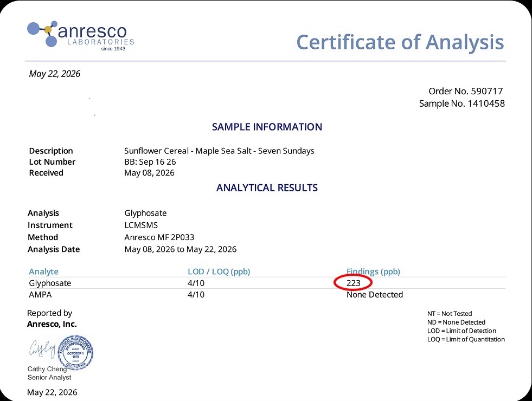Click the ANALYTICAL RESULTS heading

pyautogui.click(x=267, y=188)
